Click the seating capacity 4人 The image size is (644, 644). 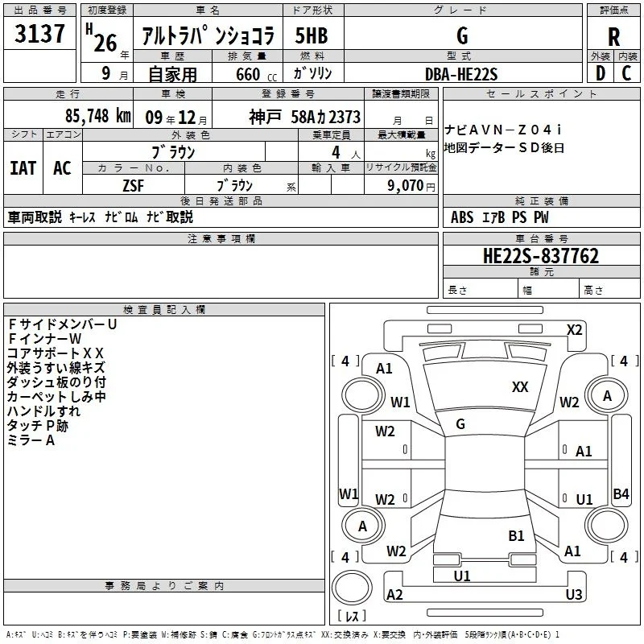(346, 153)
